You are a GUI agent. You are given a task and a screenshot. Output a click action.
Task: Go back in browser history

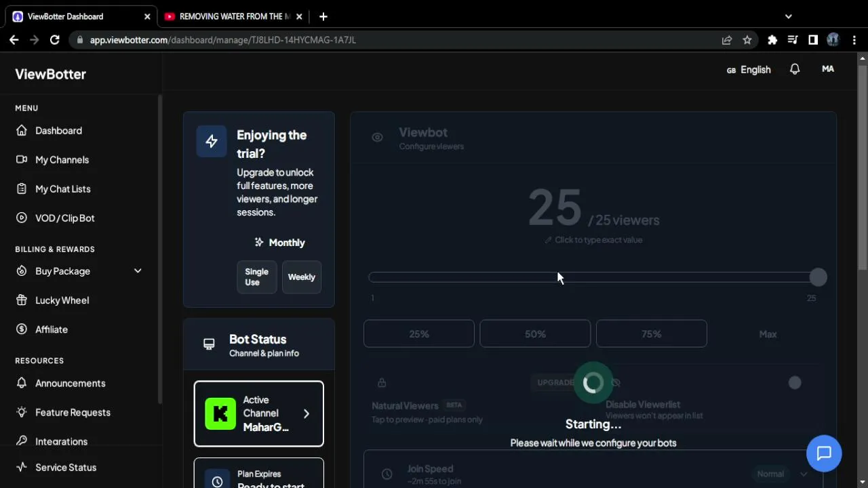click(x=14, y=40)
